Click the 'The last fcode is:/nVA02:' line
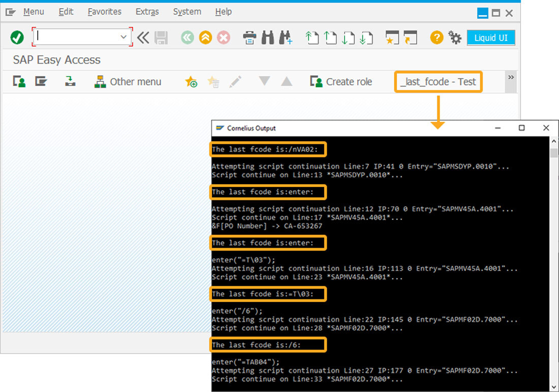Image resolution: width=559 pixels, height=392 pixels. pos(265,149)
